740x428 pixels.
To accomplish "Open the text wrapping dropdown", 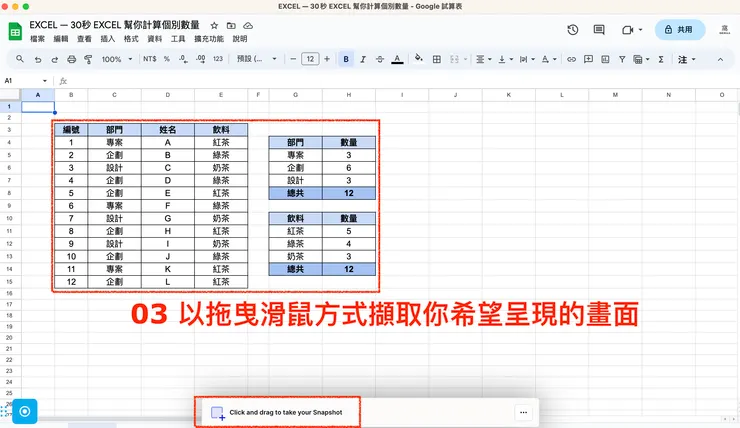I will 527,59.
